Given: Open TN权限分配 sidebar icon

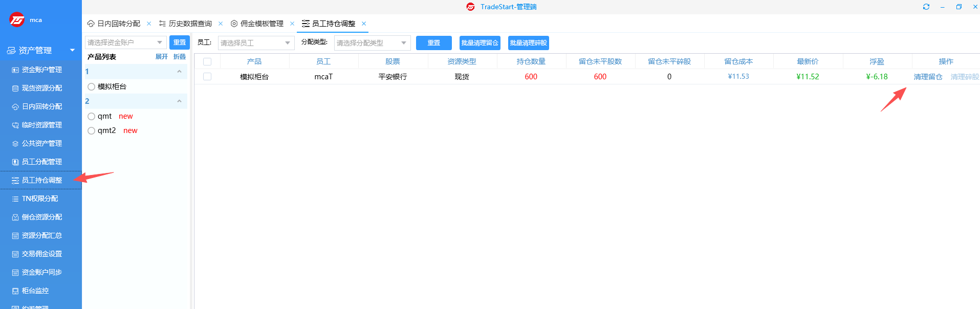Looking at the screenshot, I should [x=15, y=199].
